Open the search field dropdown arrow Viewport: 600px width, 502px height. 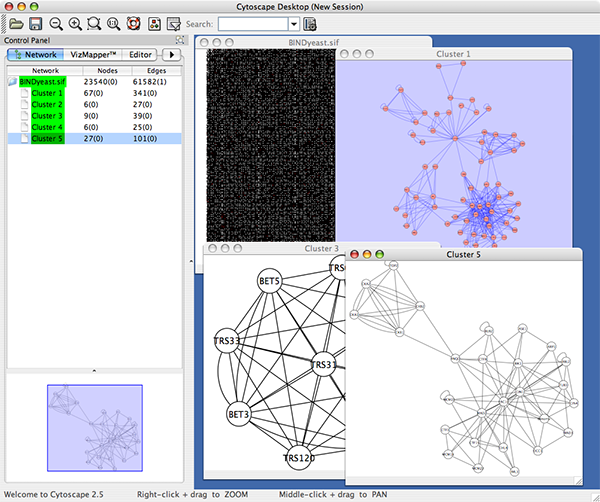point(294,23)
